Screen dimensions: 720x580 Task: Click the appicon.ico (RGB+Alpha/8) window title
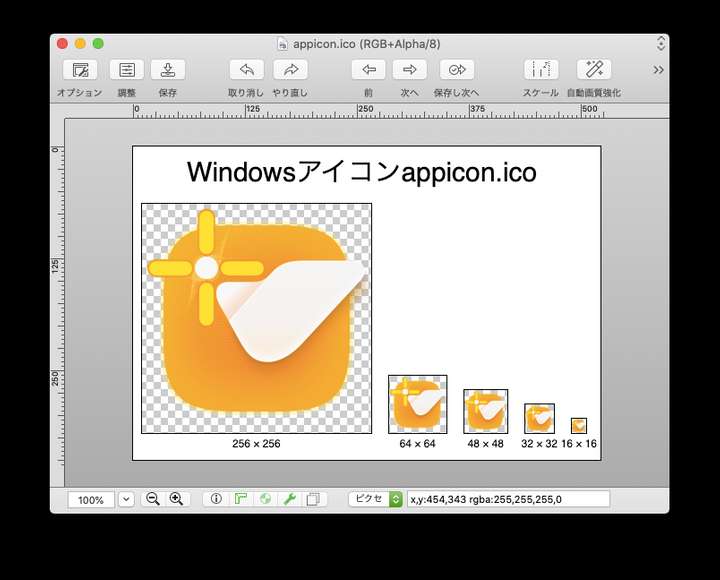(x=366, y=44)
